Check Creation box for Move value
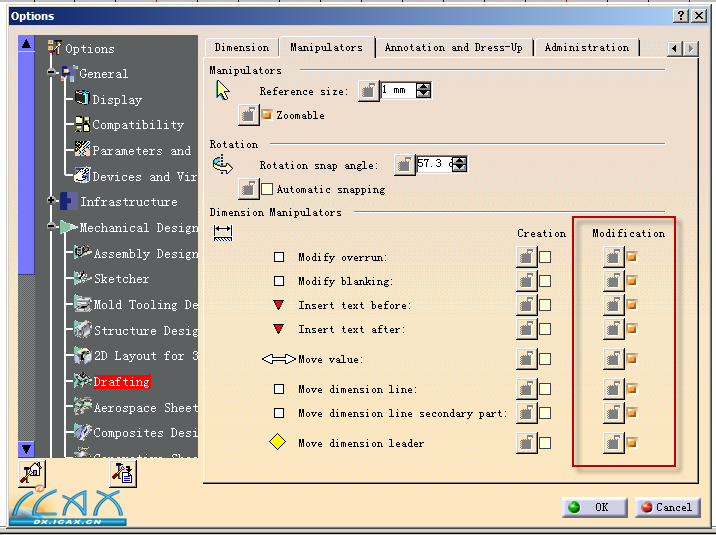This screenshot has width=716, height=535. click(545, 359)
